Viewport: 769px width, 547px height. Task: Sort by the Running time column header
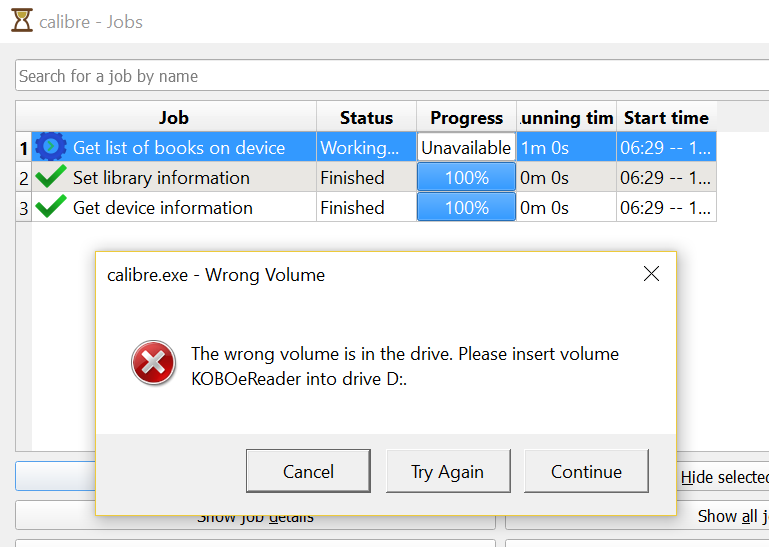point(566,117)
